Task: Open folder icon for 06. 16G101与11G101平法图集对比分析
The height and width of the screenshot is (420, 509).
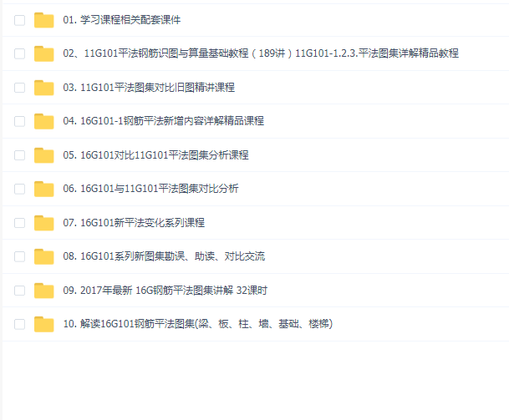Action: [x=43, y=189]
